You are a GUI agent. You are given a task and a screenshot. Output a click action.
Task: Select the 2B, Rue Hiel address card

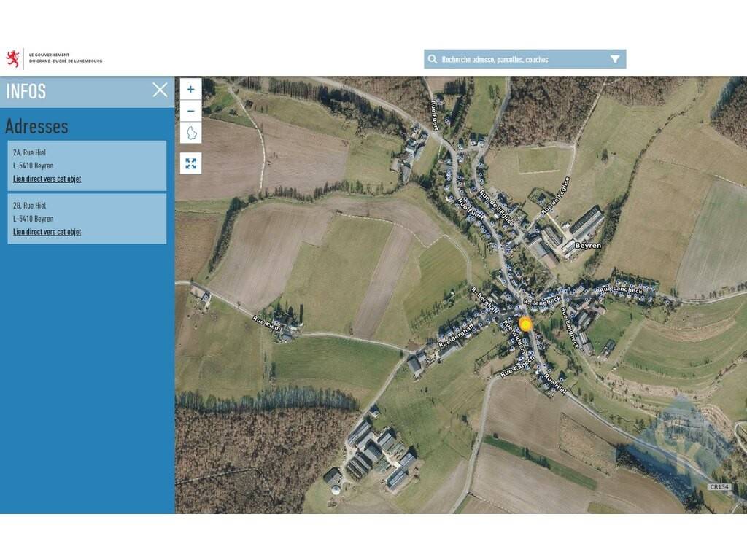[x=87, y=212]
